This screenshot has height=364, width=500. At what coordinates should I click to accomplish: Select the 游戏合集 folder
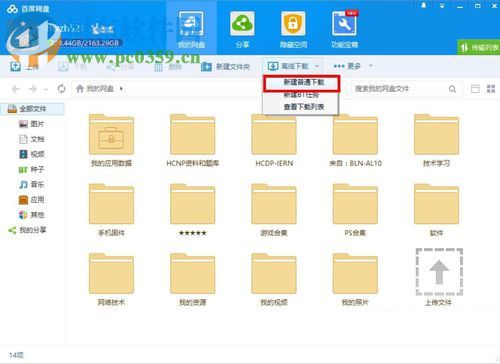(x=274, y=210)
